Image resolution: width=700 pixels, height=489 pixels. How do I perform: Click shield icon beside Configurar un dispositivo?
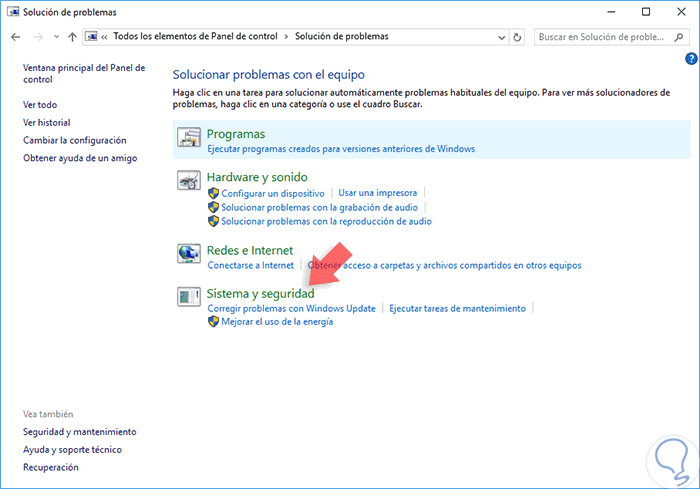pos(213,193)
